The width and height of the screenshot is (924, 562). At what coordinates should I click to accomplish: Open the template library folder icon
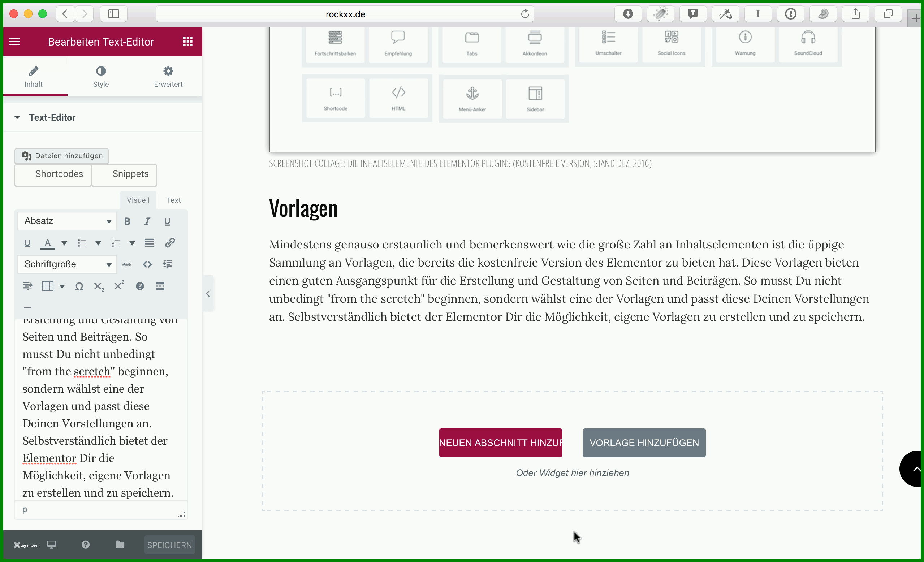(x=120, y=544)
